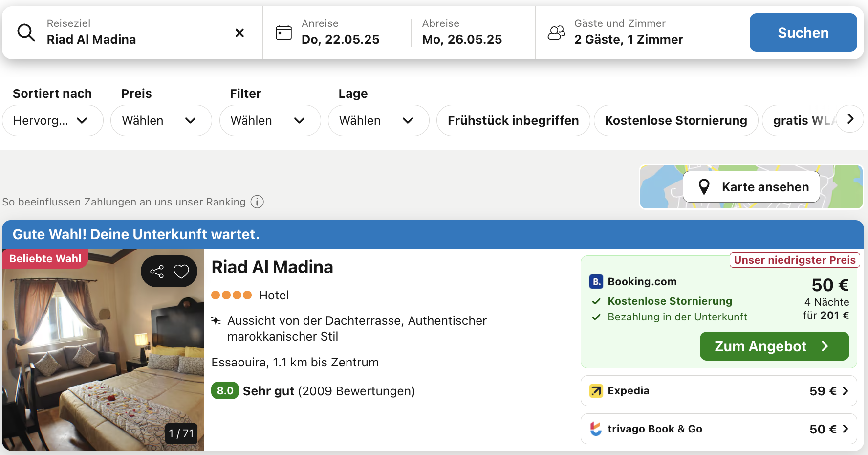Open ranking info icon

257,202
